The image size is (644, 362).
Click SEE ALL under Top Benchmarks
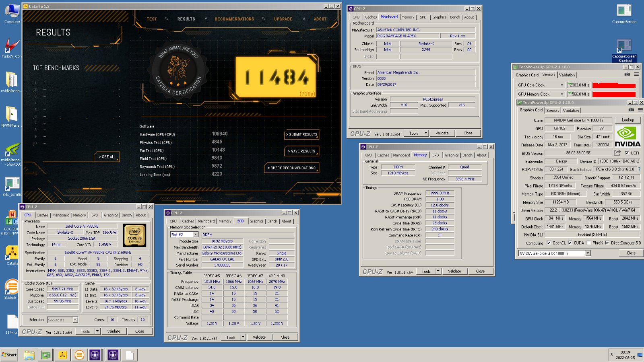coord(107,157)
